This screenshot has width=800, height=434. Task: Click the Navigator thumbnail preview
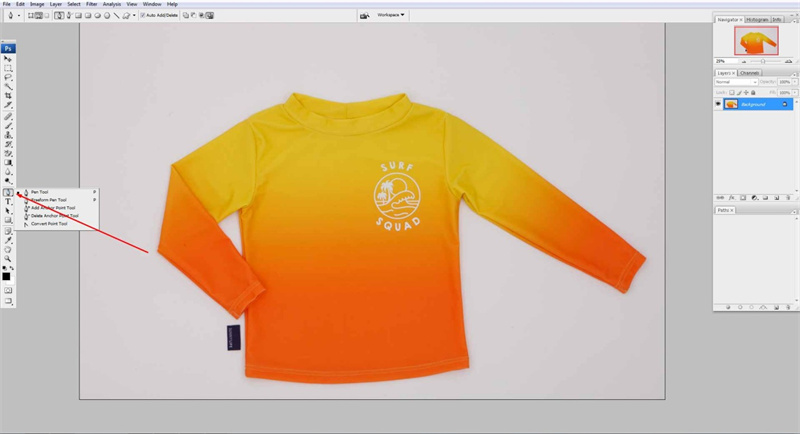(756, 41)
